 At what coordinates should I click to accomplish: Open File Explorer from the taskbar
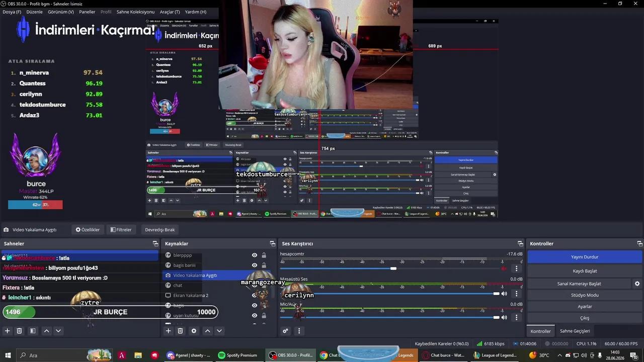coord(138,355)
